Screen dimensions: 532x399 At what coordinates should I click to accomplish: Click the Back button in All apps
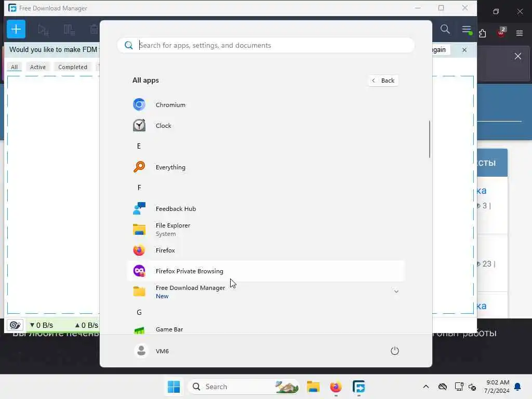pyautogui.click(x=383, y=81)
